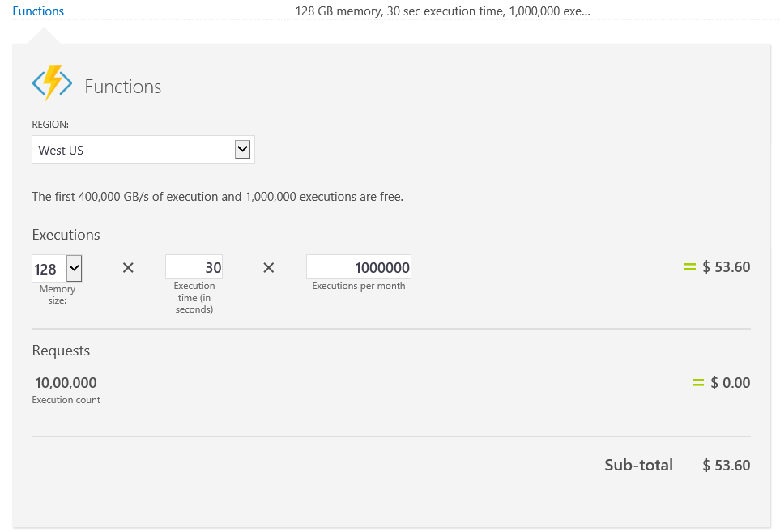Expand the West US region dropdown arrow
Image resolution: width=780 pixels, height=532 pixels.
[x=242, y=149]
